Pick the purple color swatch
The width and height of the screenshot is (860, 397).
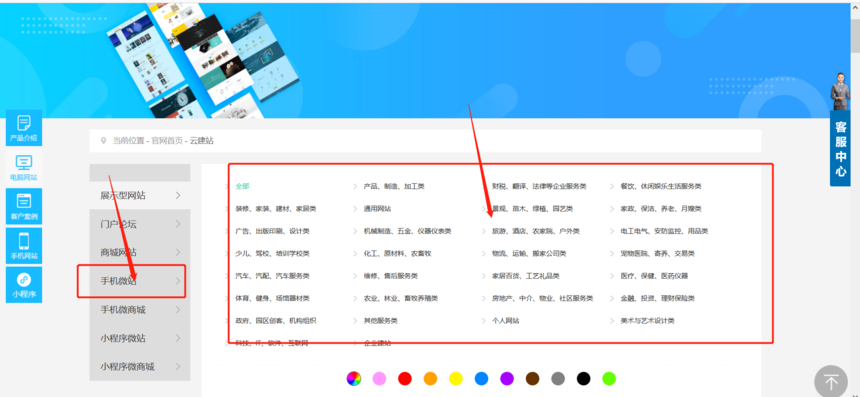pyautogui.click(x=507, y=378)
